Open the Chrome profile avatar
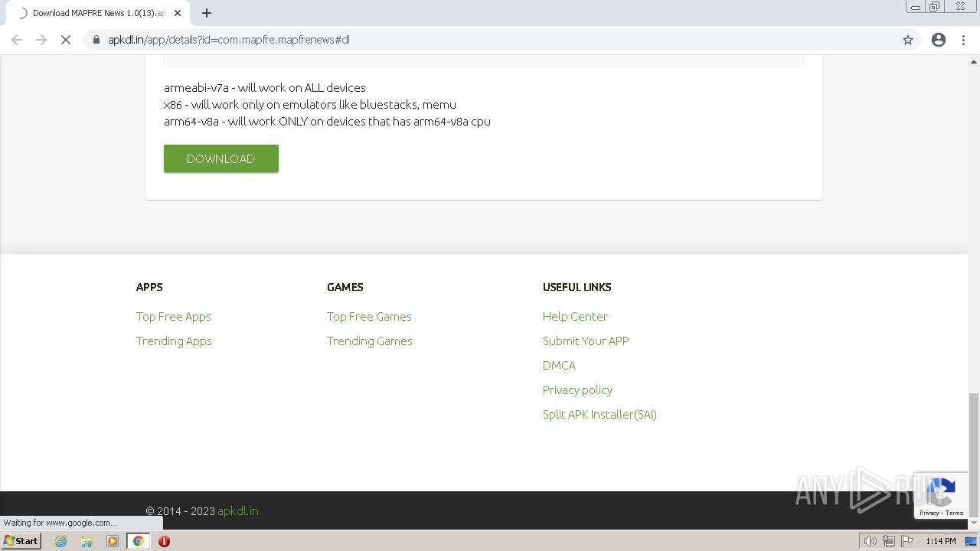The height and width of the screenshot is (551, 980). click(x=939, y=40)
